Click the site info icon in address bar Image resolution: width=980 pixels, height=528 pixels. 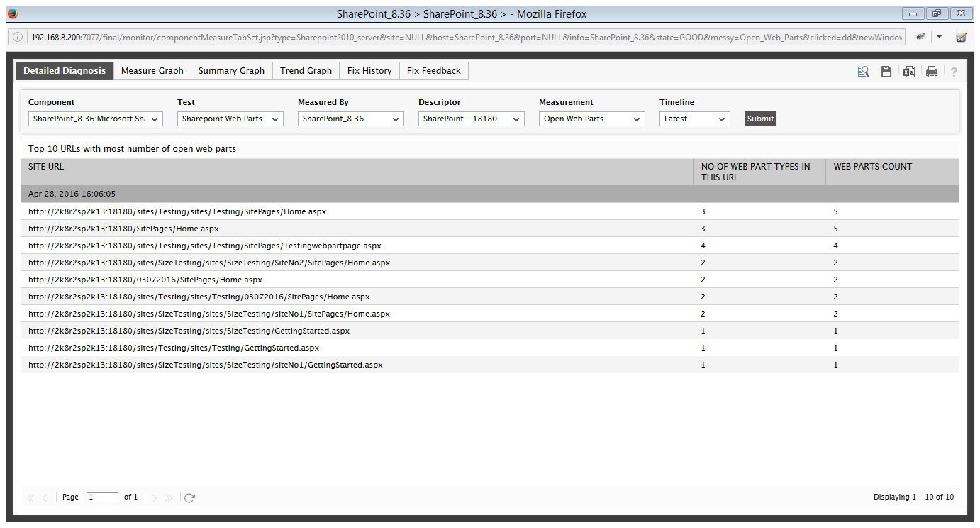16,37
